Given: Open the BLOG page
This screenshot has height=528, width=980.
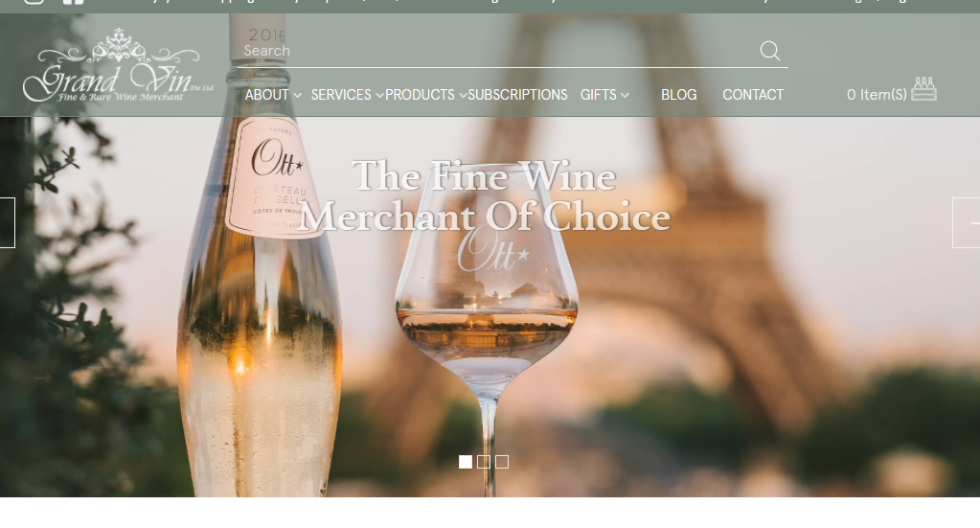Looking at the screenshot, I should click(679, 95).
